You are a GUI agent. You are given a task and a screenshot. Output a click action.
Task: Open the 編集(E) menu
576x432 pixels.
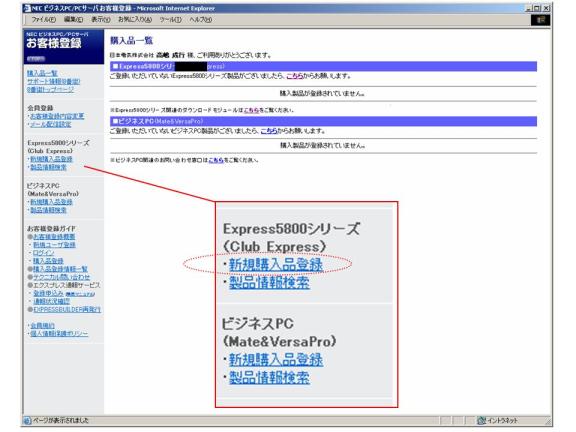click(73, 19)
